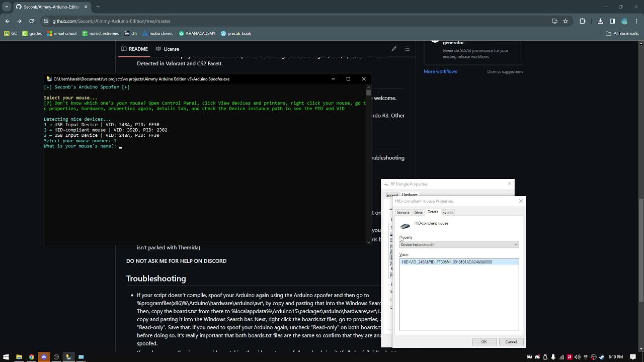Switch to the Driver tab

pos(418,212)
